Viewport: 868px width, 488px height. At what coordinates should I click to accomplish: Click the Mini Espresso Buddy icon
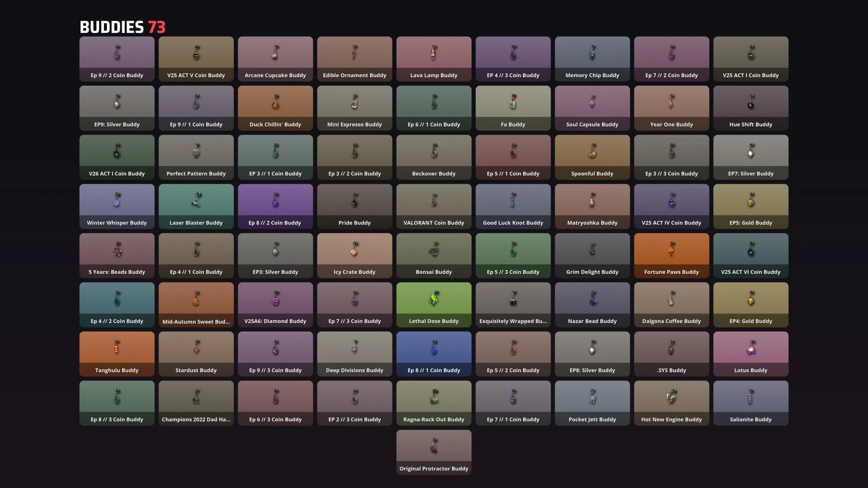click(354, 102)
